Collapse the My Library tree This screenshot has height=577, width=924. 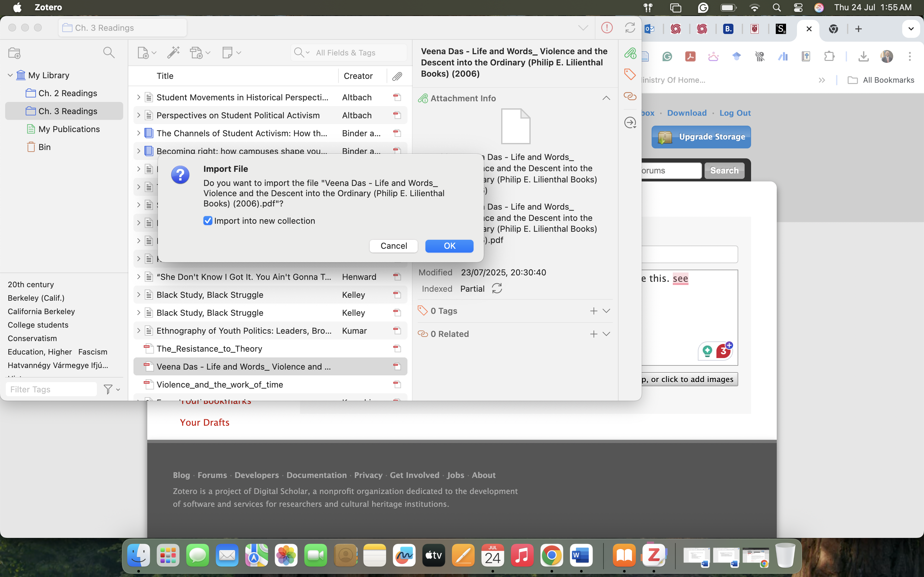[x=10, y=75]
